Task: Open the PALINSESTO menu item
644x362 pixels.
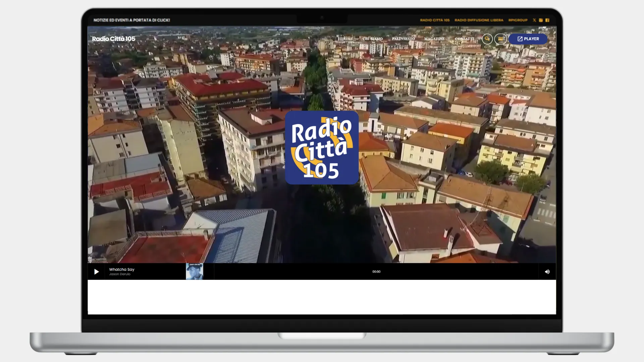Action: point(403,39)
